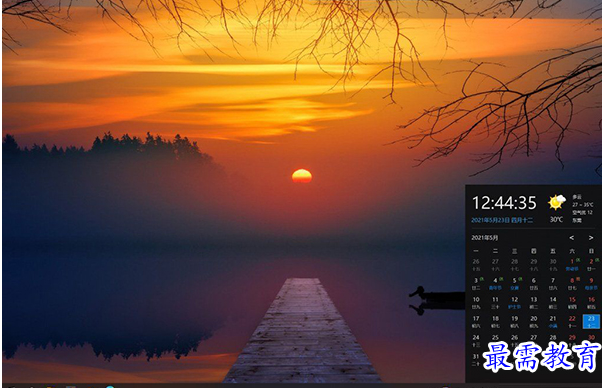Select May 24 in calendar
The image size is (607, 388).
(476, 340)
